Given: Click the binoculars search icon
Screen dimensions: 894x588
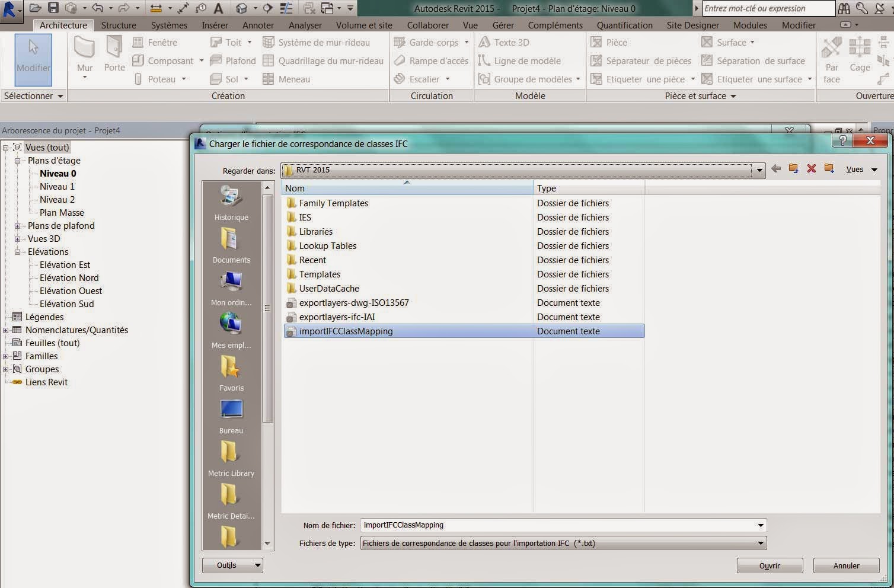Looking at the screenshot, I should coord(844,8).
